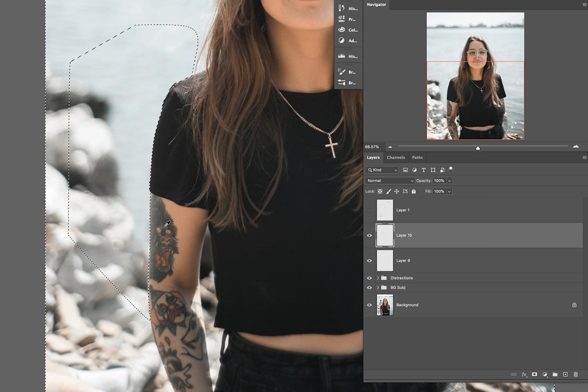Select the Distractions group name
This screenshot has height=392, width=588.
[x=401, y=278]
